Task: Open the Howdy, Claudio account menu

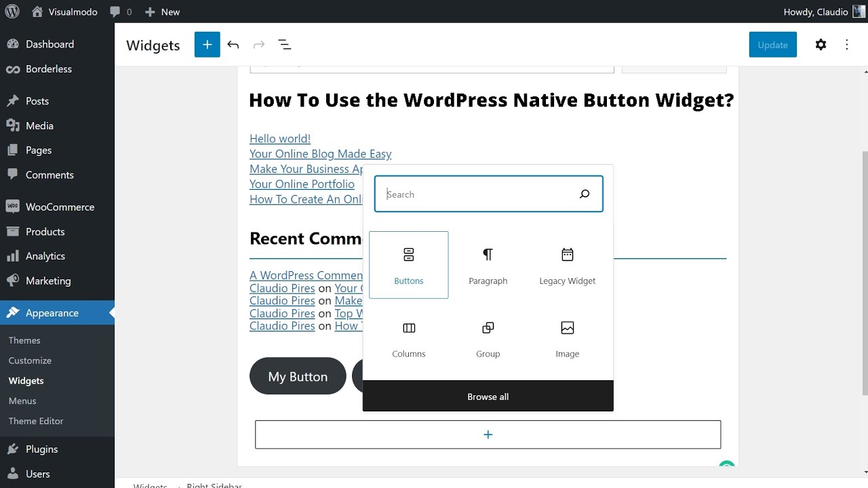Action: click(824, 12)
